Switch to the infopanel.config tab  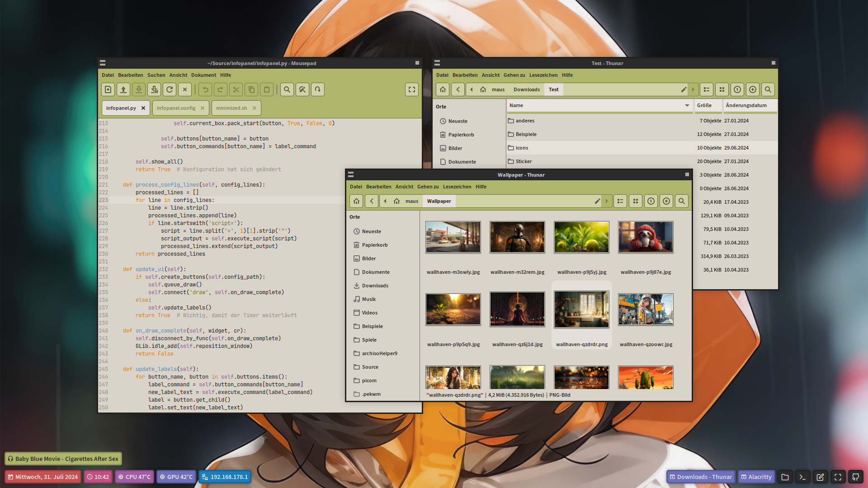click(x=176, y=108)
